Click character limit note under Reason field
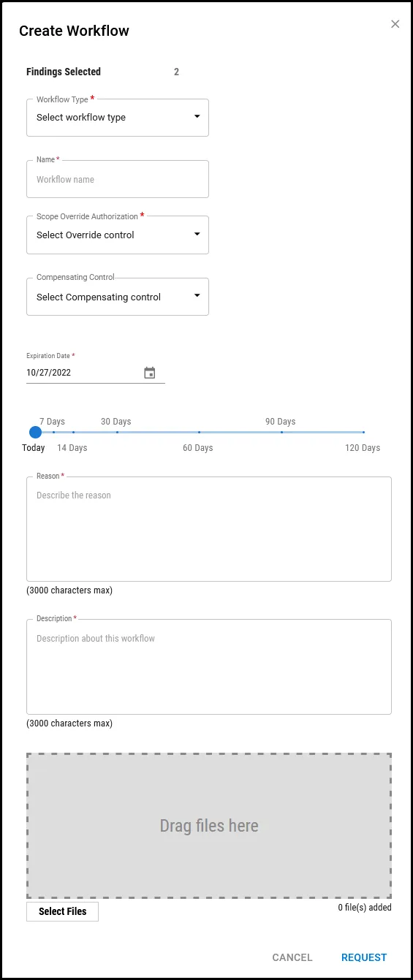The width and height of the screenshot is (413, 980). point(69,590)
